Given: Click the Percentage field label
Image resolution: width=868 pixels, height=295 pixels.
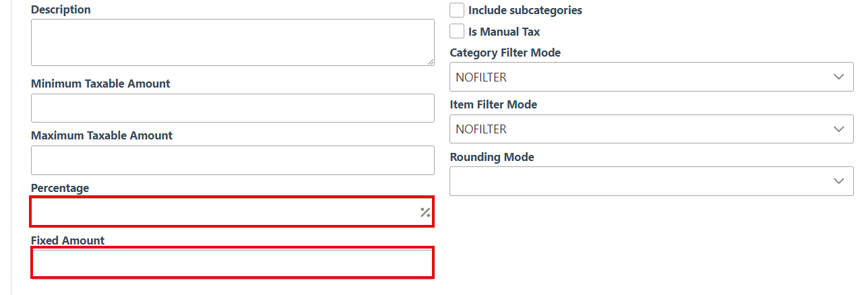Looking at the screenshot, I should pos(60,188).
